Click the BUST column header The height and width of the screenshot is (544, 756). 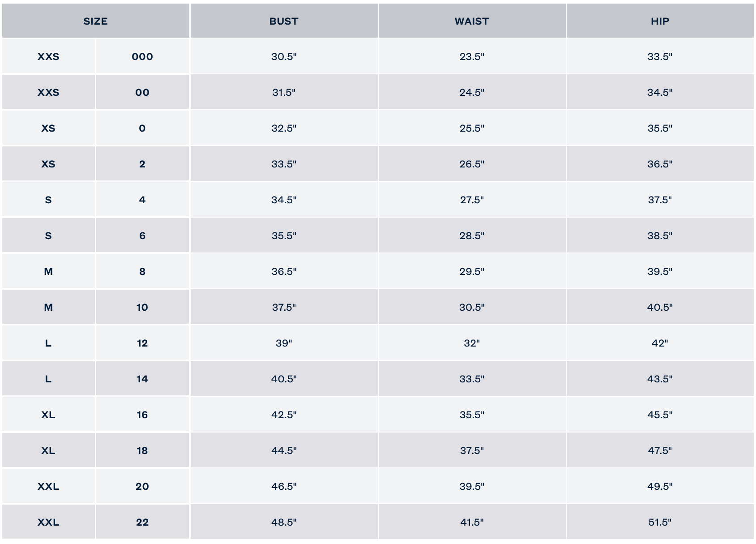coord(284,21)
